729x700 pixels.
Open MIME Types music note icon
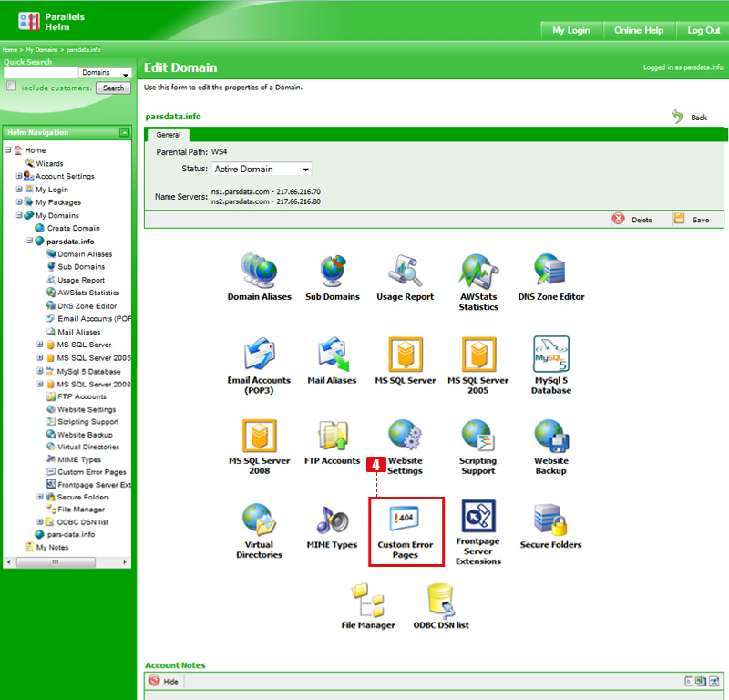[332, 520]
